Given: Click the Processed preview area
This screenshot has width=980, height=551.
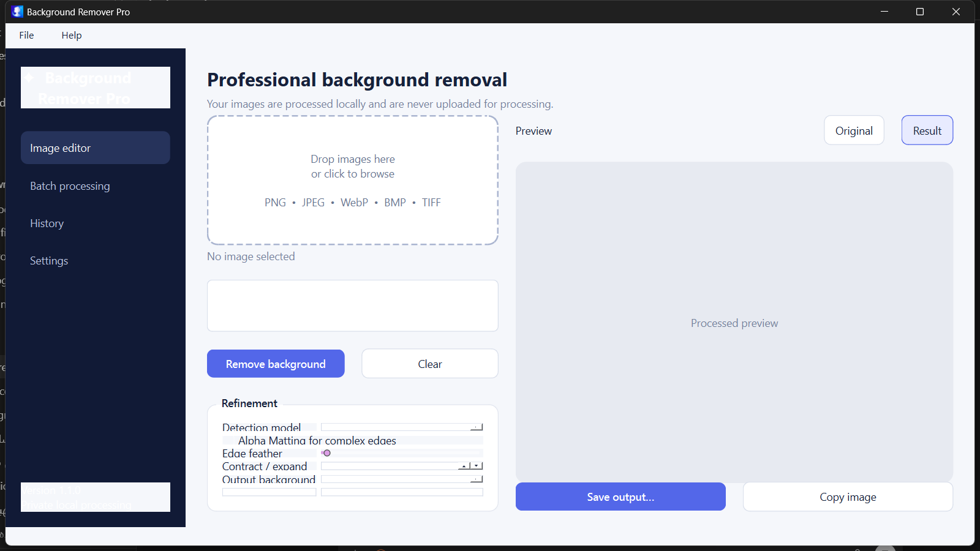Looking at the screenshot, I should 734,322.
